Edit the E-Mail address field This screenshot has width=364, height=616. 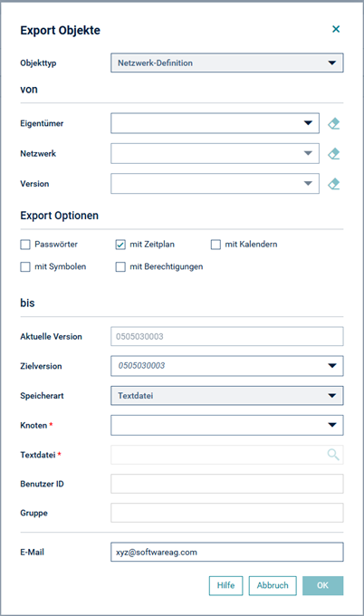click(227, 552)
